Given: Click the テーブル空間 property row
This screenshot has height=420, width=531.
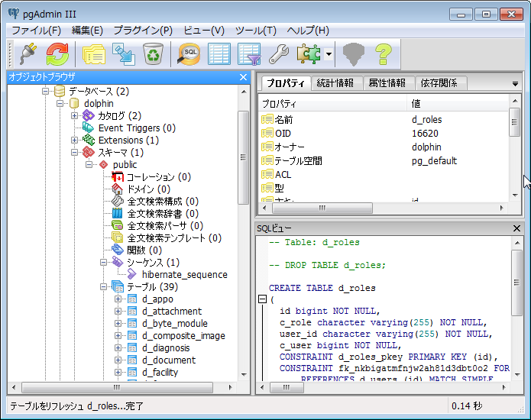Looking at the screenshot, I should 384,161.
